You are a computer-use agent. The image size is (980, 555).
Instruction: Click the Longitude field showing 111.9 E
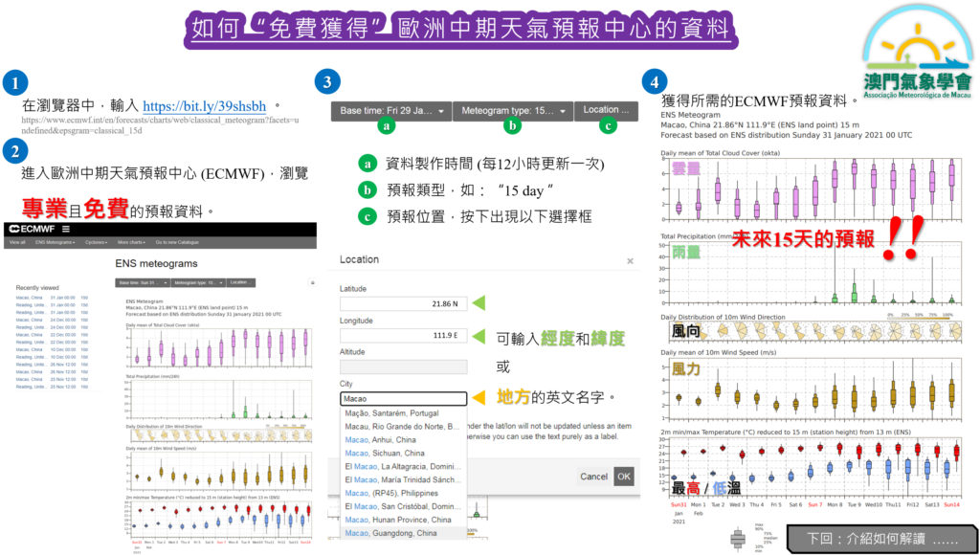pyautogui.click(x=403, y=336)
